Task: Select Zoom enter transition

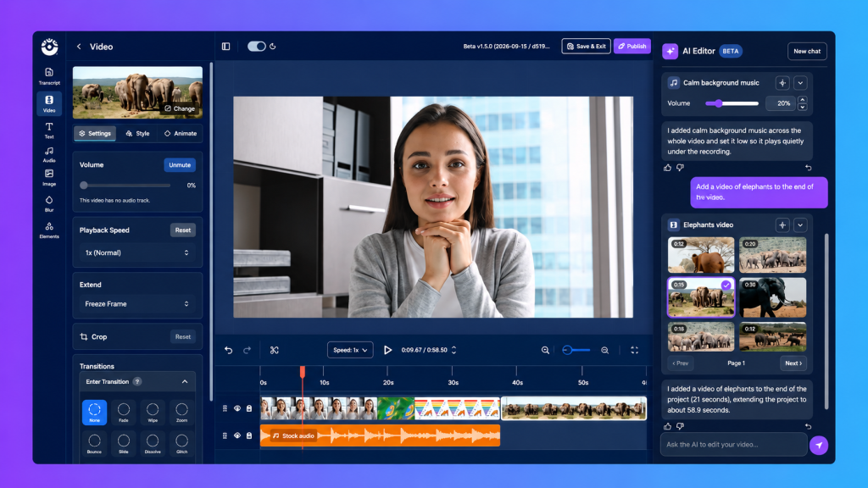Action: click(x=181, y=413)
